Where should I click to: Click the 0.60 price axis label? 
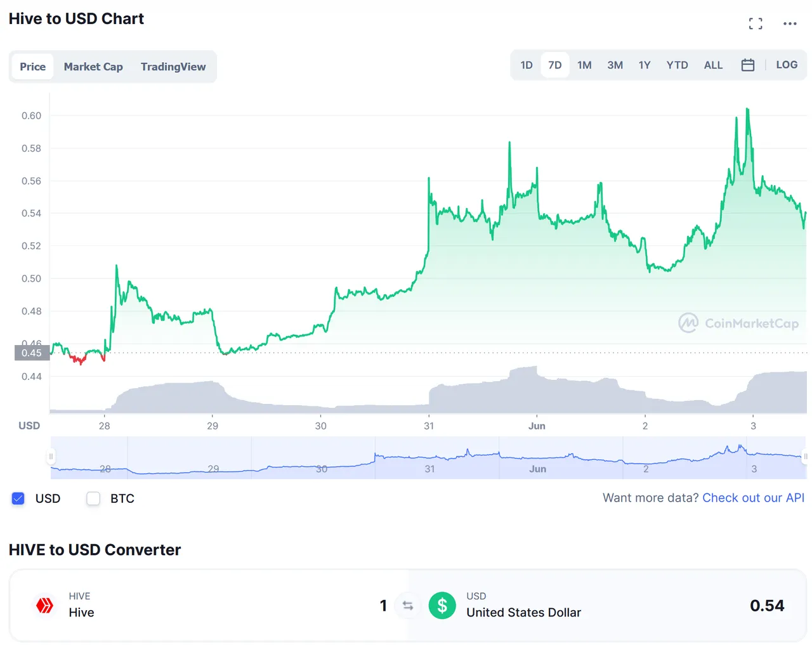tap(31, 115)
